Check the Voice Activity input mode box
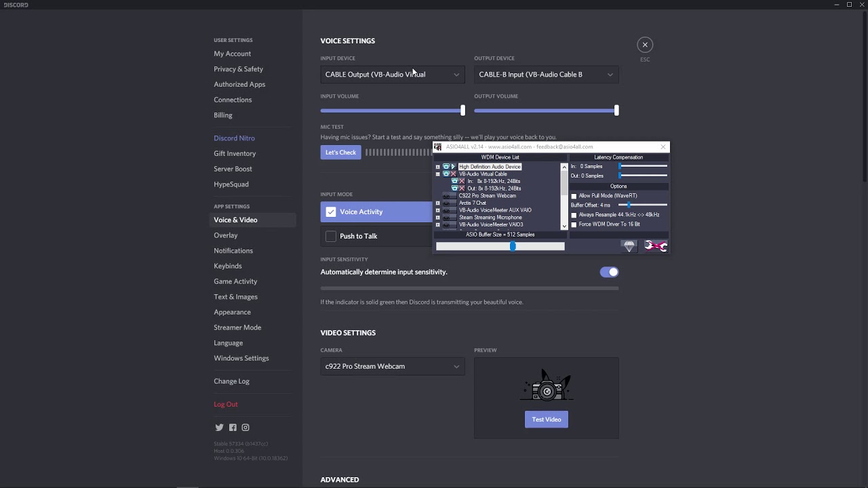 pos(331,212)
